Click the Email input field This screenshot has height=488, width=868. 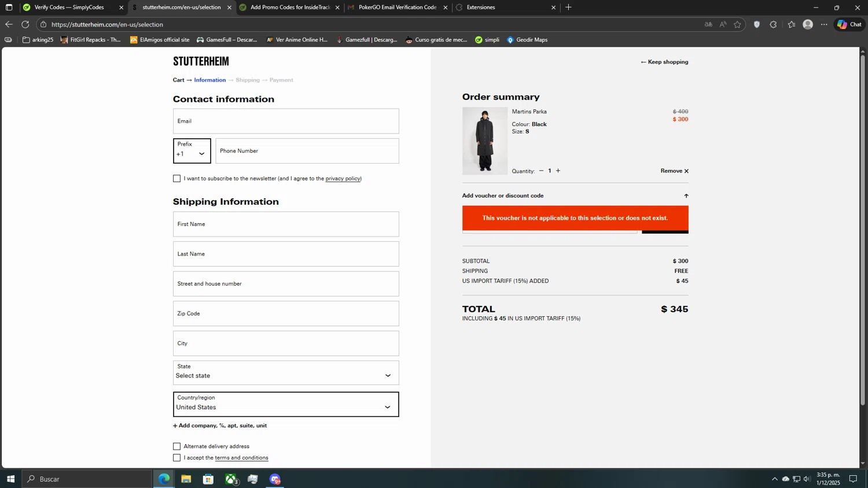tap(286, 121)
